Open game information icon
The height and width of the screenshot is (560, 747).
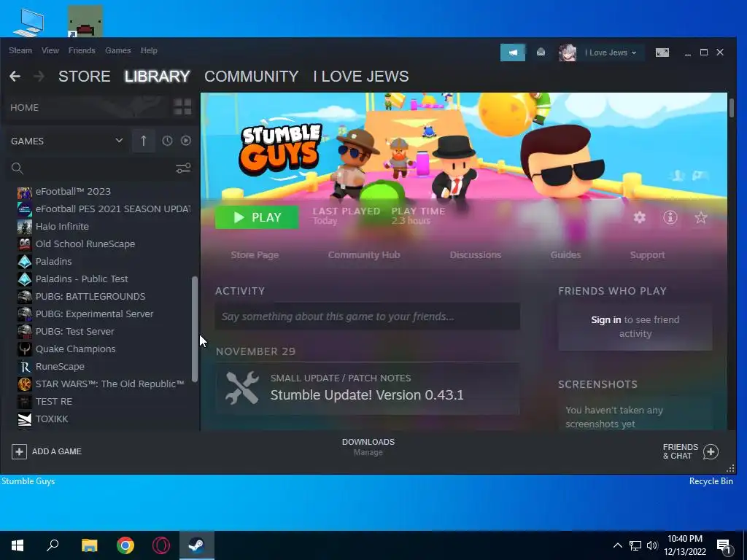[x=670, y=217]
